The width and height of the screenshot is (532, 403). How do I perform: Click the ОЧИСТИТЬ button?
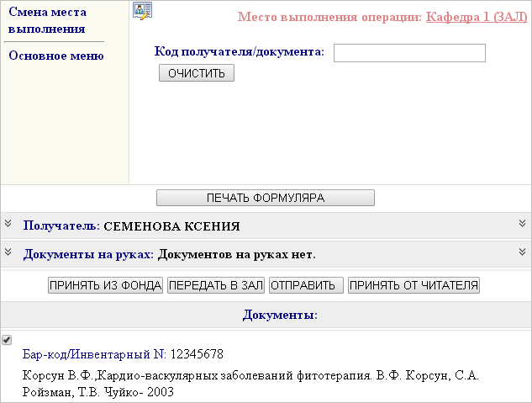(x=197, y=73)
